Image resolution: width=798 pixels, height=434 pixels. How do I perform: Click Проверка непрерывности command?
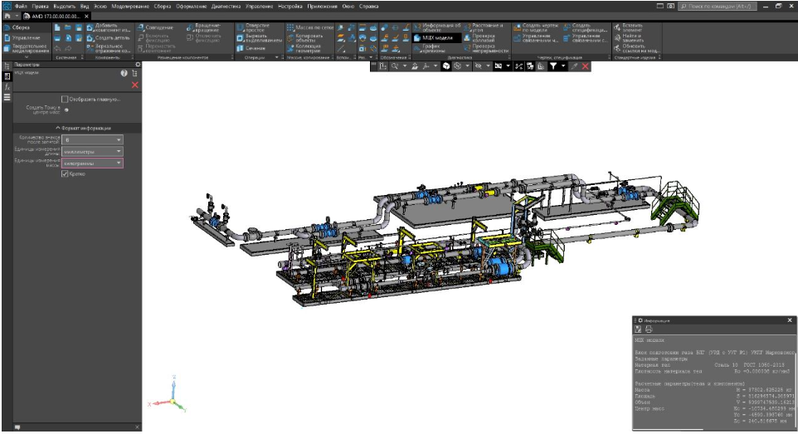point(486,48)
